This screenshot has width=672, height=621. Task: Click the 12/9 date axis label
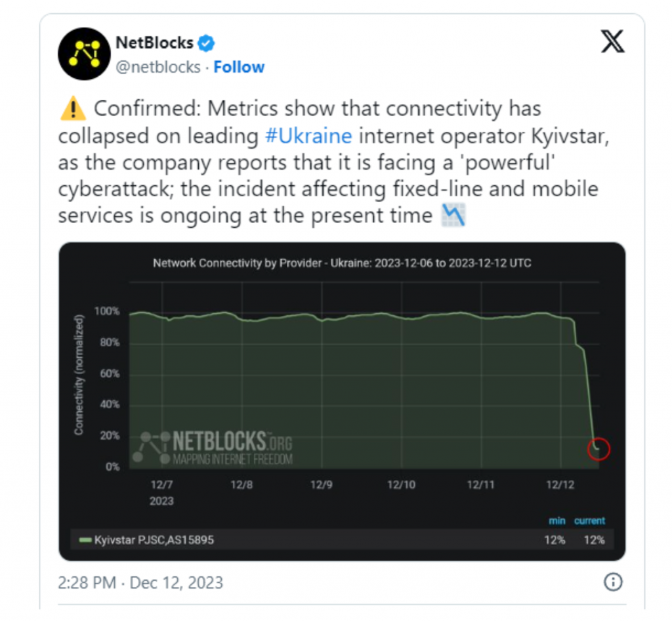[x=322, y=485]
